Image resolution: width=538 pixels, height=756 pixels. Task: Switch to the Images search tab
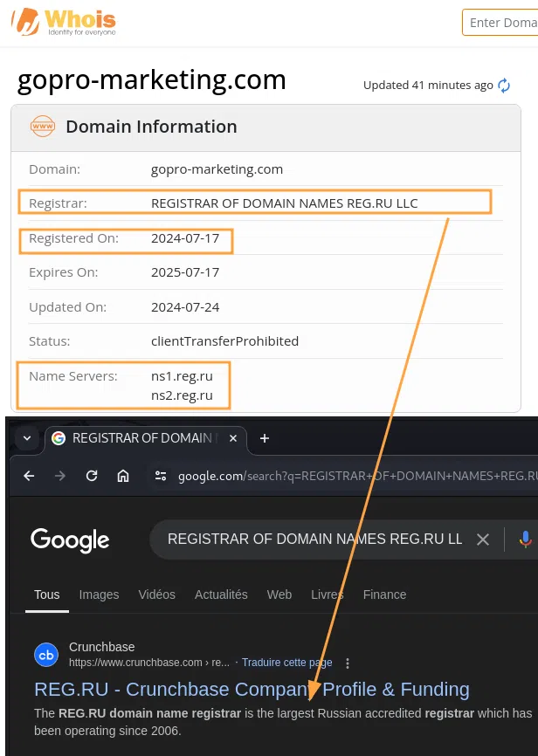99,594
